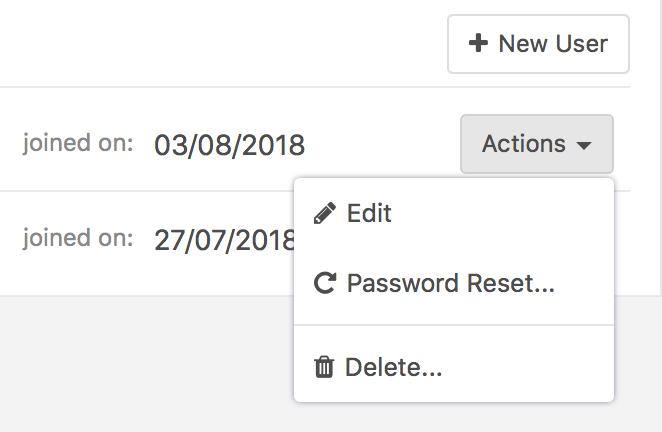Click the "Delete..." text in the dropdown
Image resolution: width=662 pixels, height=432 pixels.
pos(393,367)
